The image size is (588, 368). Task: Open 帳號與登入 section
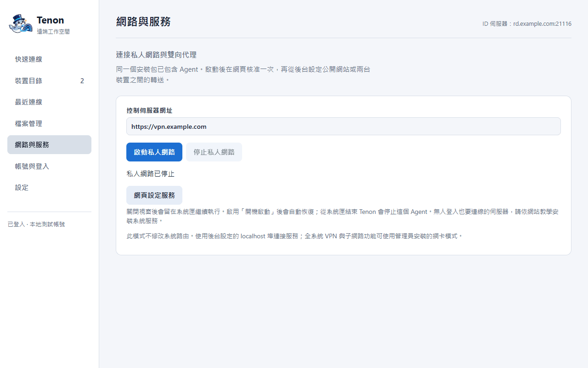click(x=49, y=167)
